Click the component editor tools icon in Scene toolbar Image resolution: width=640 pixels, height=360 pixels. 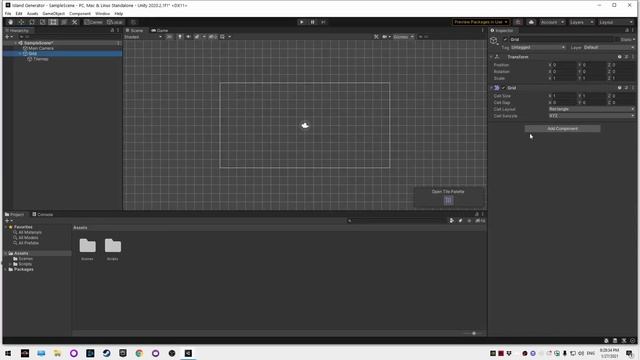[x=376, y=37]
